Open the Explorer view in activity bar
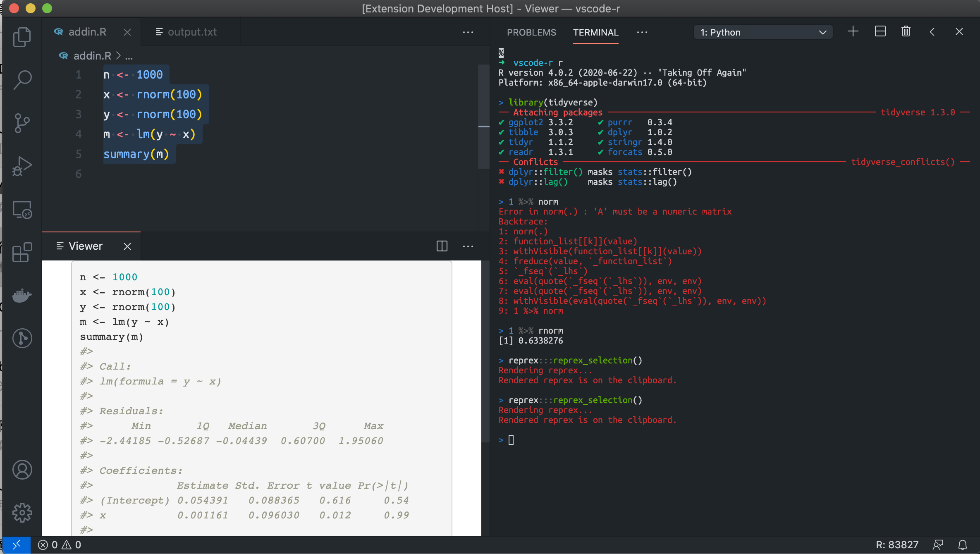 click(x=22, y=37)
